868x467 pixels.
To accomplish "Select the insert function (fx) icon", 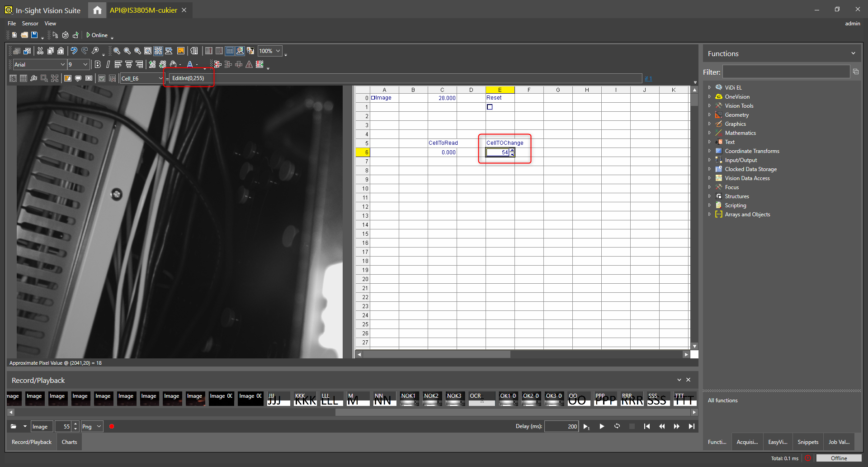I will click(x=34, y=78).
